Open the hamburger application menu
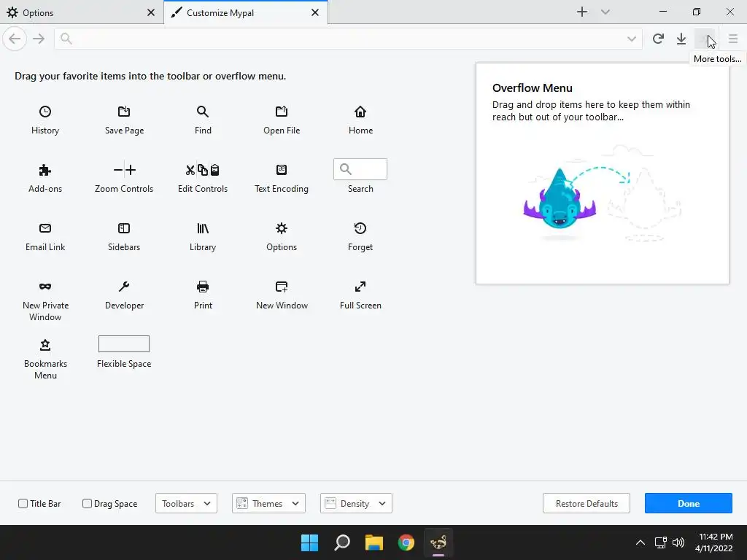The width and height of the screenshot is (747, 560). click(732, 39)
